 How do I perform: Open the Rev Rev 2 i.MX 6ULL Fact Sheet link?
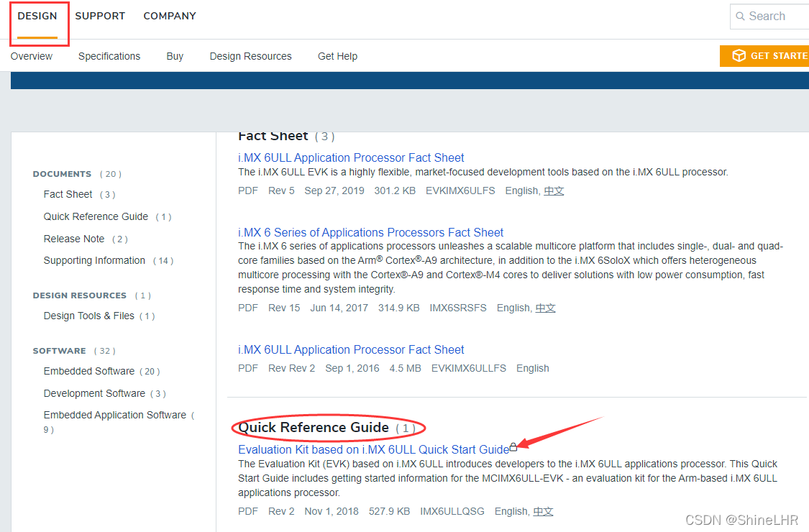[351, 349]
